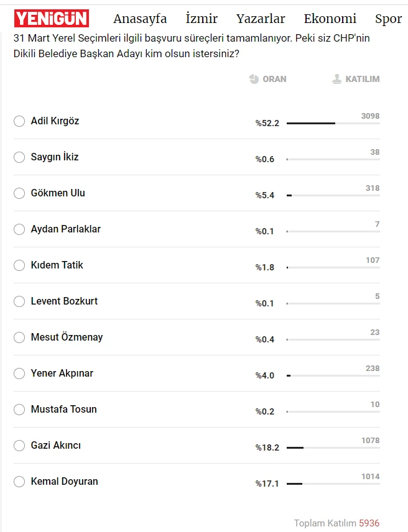Click the Toplam Katılım 5936 total
The height and width of the screenshot is (532, 408).
336,523
